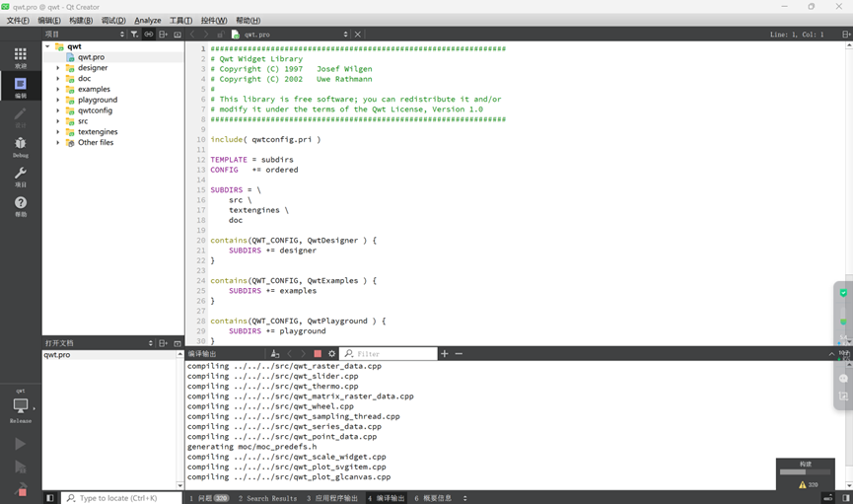Click the Build hammer button

tap(20, 489)
